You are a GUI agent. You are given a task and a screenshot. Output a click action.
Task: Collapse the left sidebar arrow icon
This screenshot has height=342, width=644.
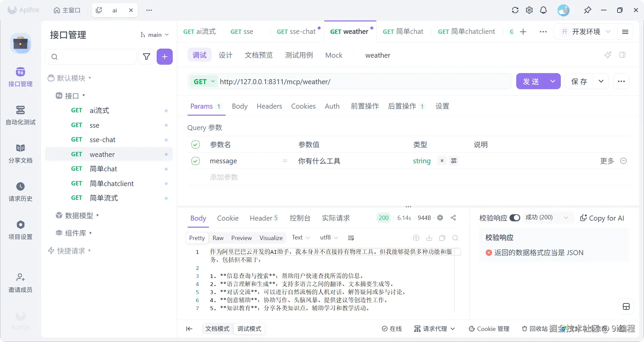189,329
